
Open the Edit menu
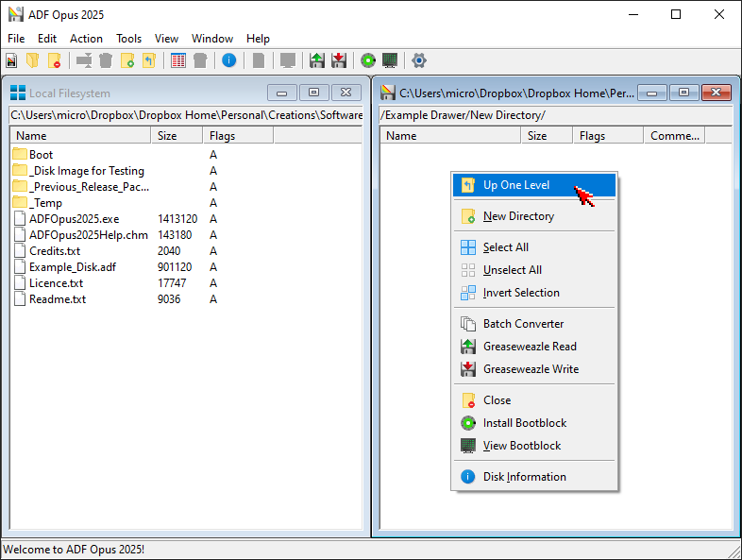47,39
